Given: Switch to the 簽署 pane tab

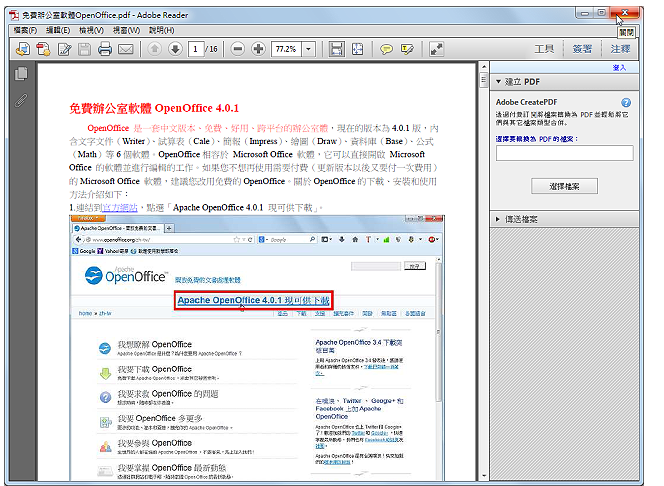Looking at the screenshot, I should tap(582, 49).
